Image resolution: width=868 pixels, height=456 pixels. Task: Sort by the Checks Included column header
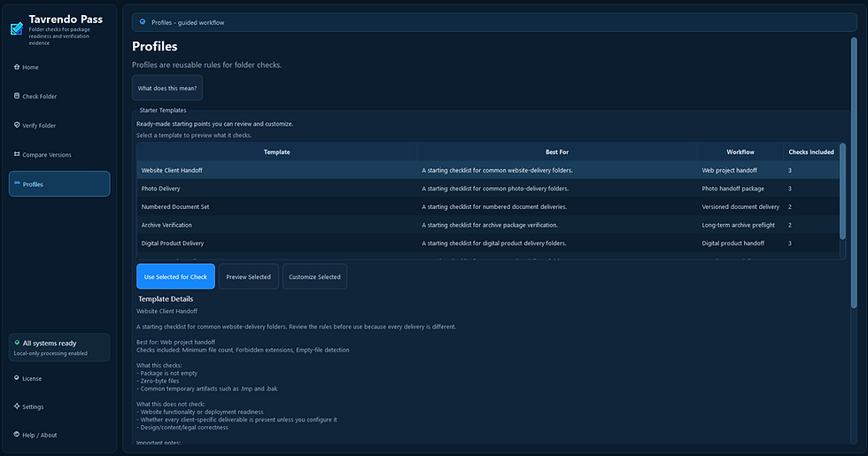coord(811,151)
